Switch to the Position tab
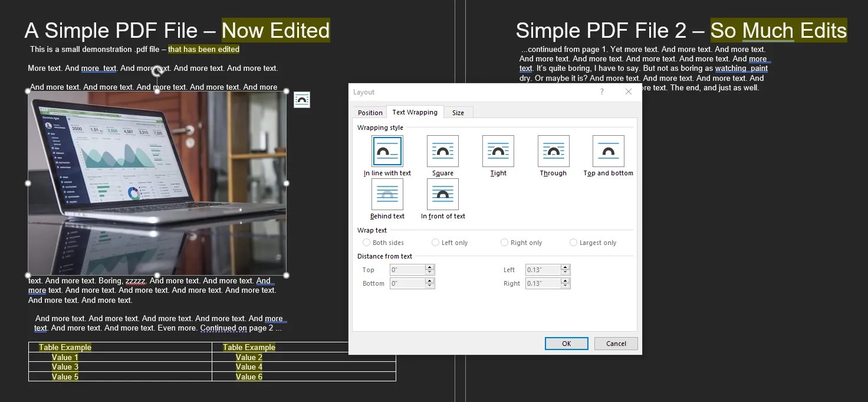 click(x=370, y=112)
